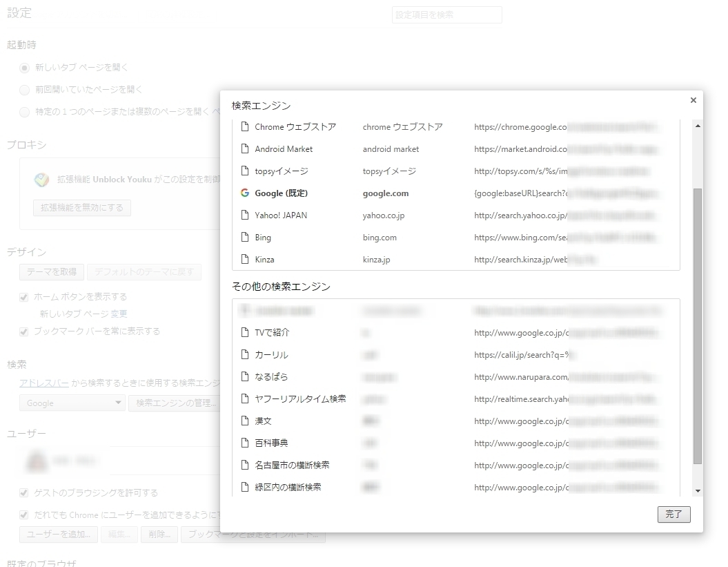This screenshot has width=728, height=567.
Task: Click the {google:baseURL}search URL
Action: coord(520,193)
